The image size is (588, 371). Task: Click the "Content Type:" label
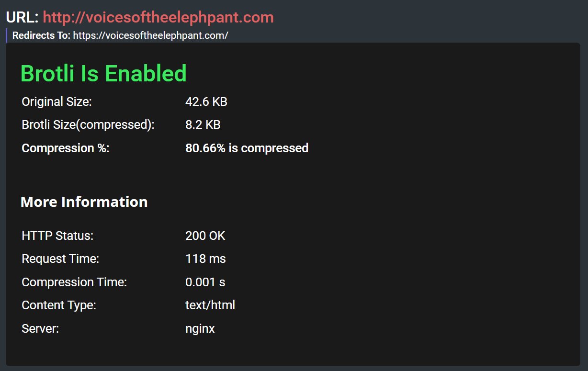click(59, 305)
